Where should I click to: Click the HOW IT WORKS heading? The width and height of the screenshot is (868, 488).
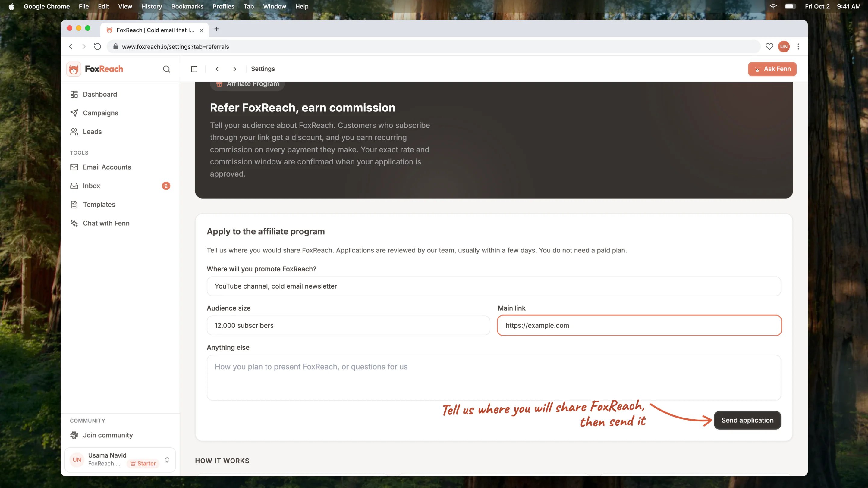tap(222, 461)
